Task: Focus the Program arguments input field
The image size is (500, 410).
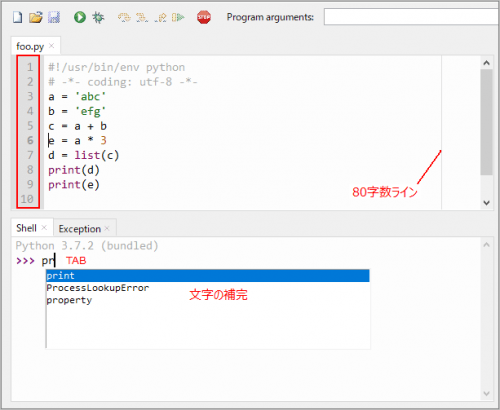Action: 411,17
